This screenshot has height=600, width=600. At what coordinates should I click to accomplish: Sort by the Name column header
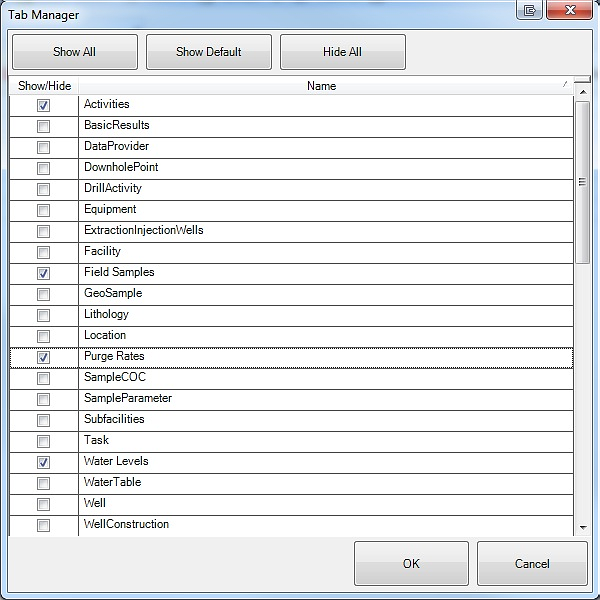point(325,86)
